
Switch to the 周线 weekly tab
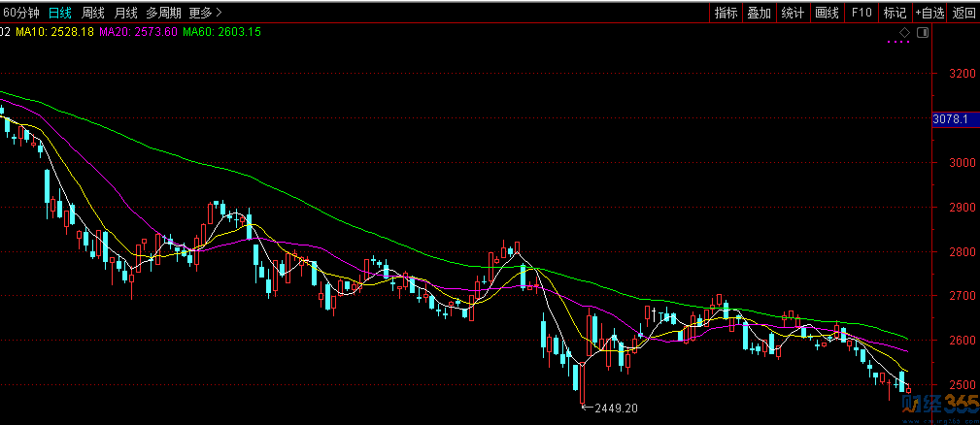[93, 13]
